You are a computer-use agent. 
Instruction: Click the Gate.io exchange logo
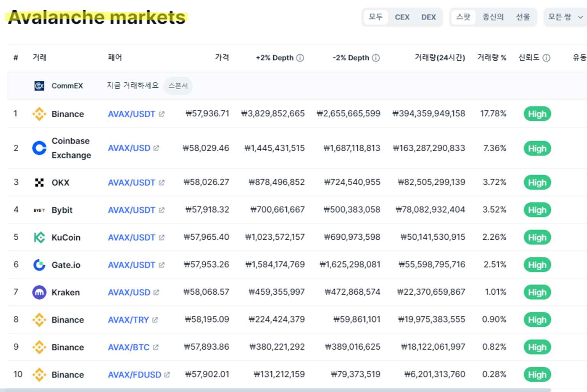click(x=39, y=265)
